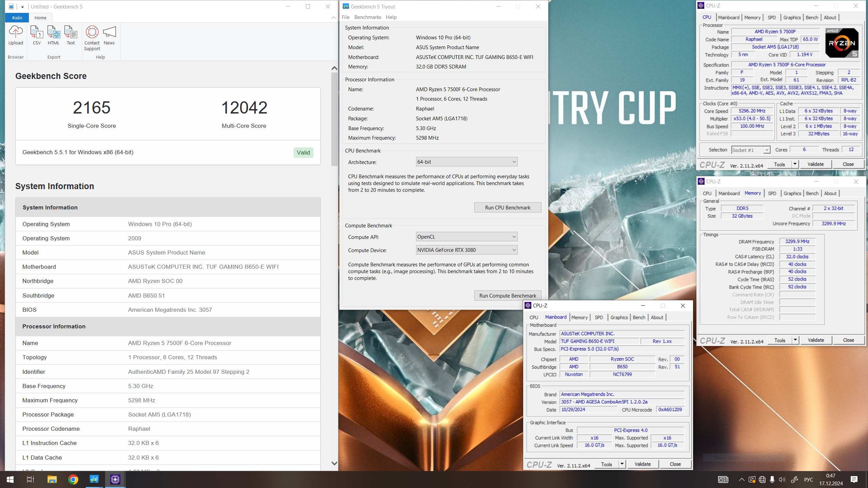The height and width of the screenshot is (488, 868).
Task: Open Task View on taskbar
Action: click(31, 480)
